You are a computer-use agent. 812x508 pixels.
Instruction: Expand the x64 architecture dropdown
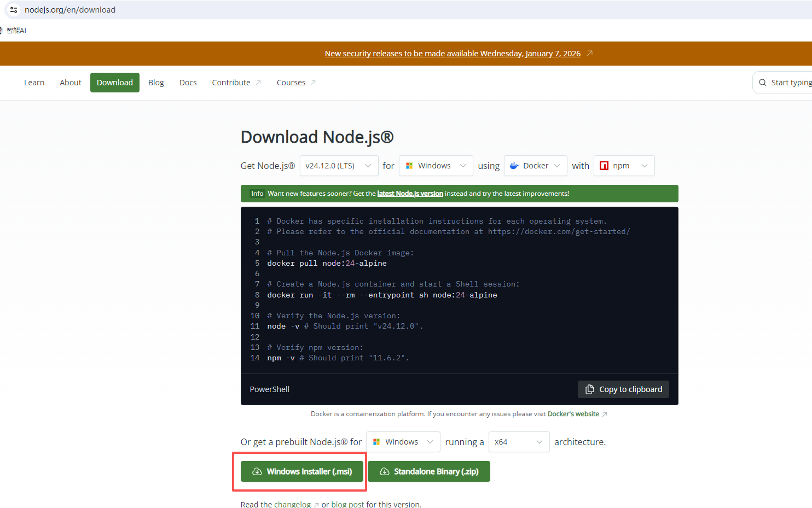[519, 442]
